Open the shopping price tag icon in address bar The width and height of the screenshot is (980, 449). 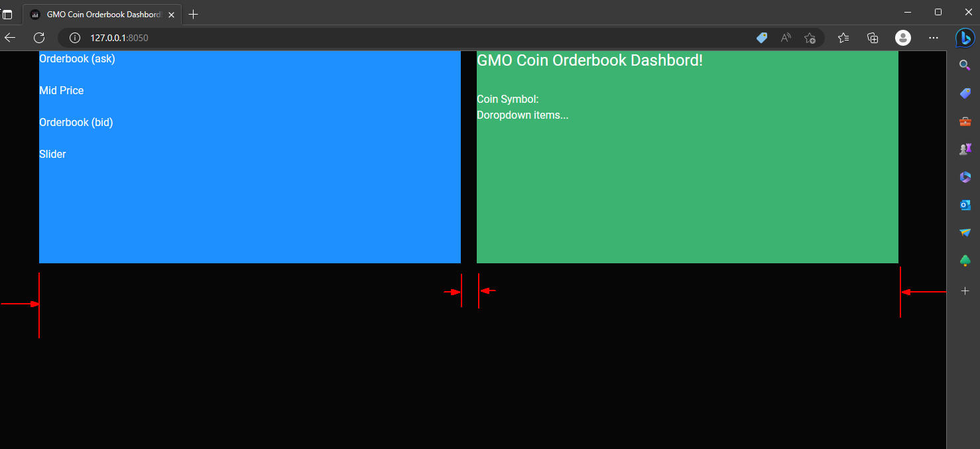coord(762,38)
